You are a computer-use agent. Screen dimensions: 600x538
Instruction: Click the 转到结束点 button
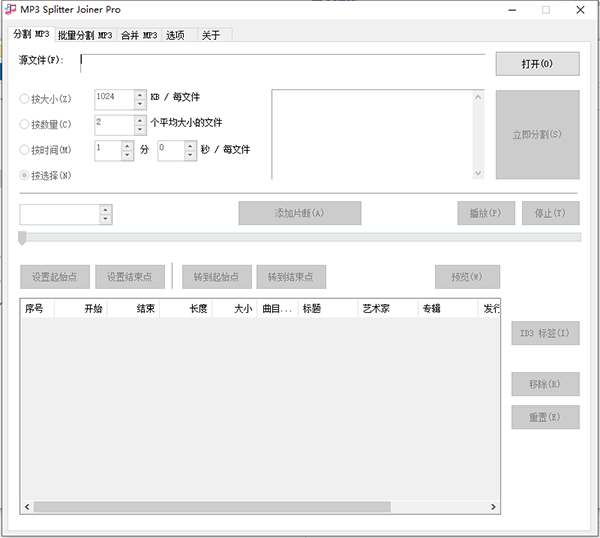click(291, 277)
